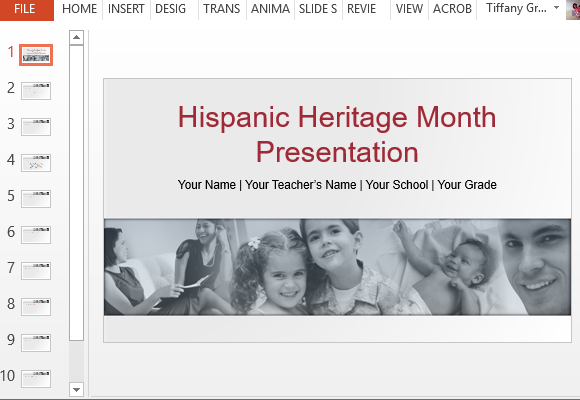580x400 pixels.
Task: Click the thumbnail pane scroll down arrow
Action: 77,389
